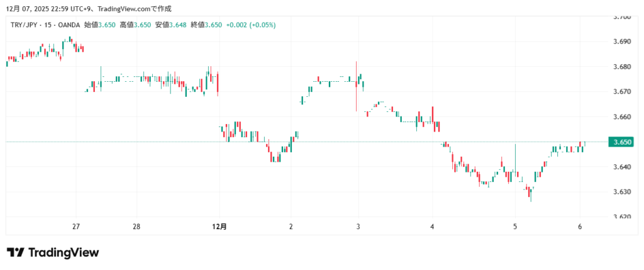Click the 5 date label on time axis
Screen dimensions: 644x270
[515, 227]
